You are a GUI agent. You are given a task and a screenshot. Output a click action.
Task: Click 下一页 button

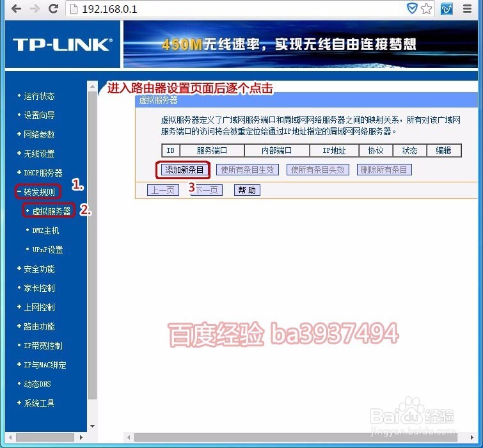click(207, 190)
